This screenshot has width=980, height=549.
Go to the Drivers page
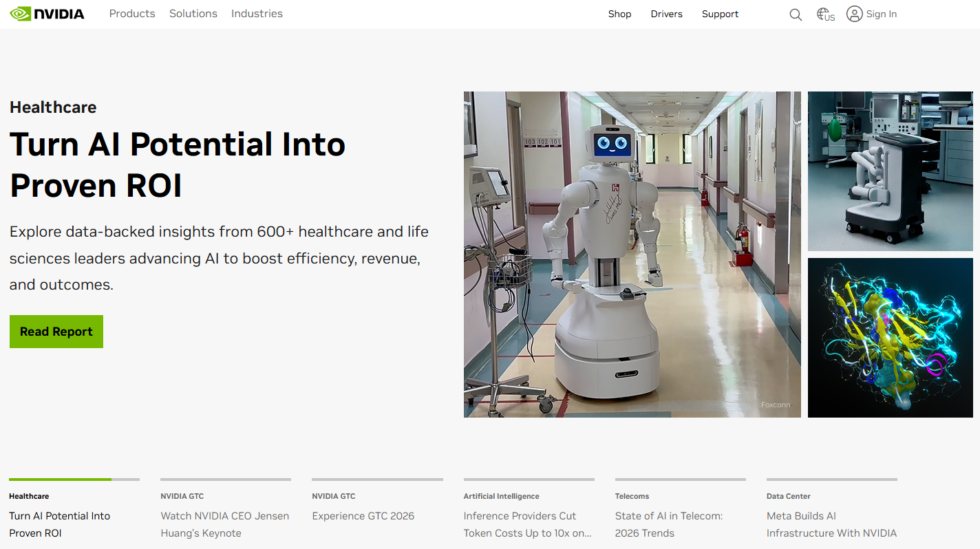coord(666,14)
